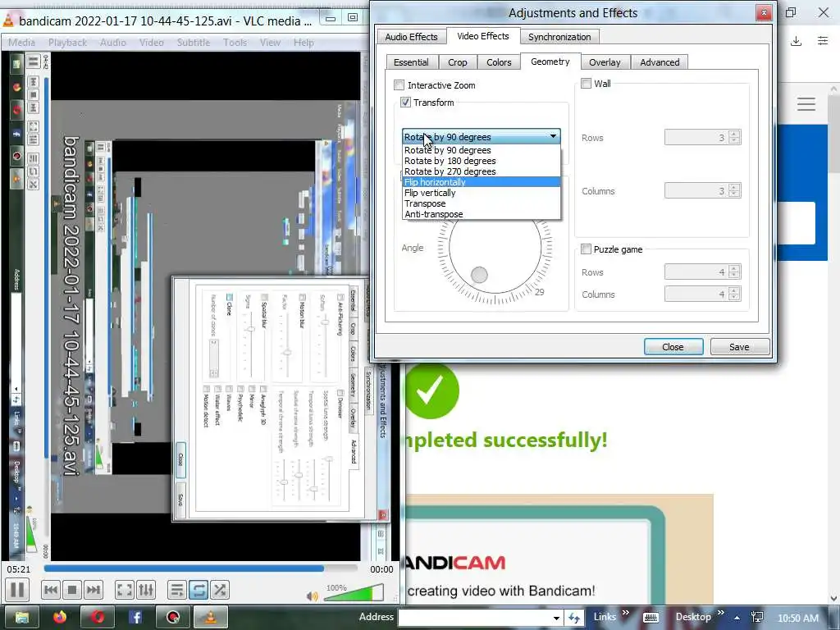
Task: Expand the Links toolbar chevron
Action: [x=625, y=613]
